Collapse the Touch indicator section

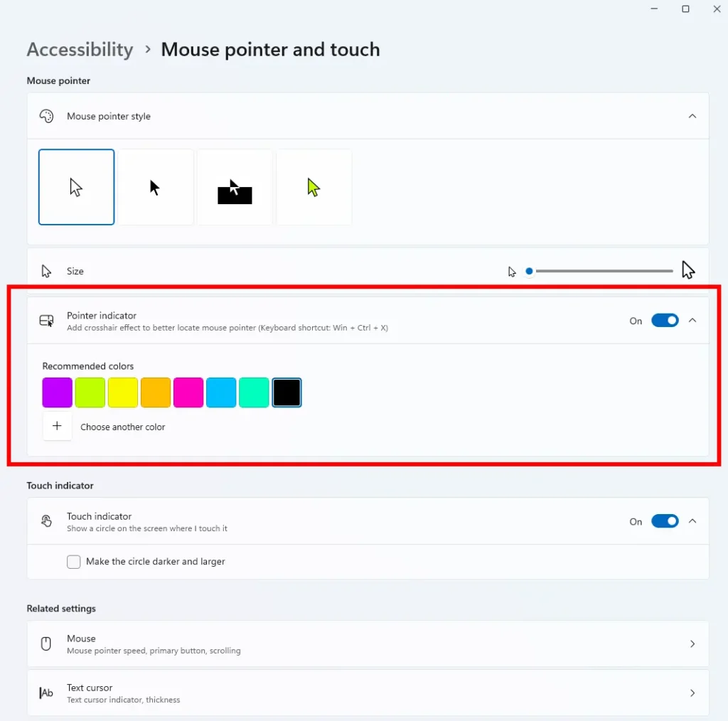click(x=692, y=520)
